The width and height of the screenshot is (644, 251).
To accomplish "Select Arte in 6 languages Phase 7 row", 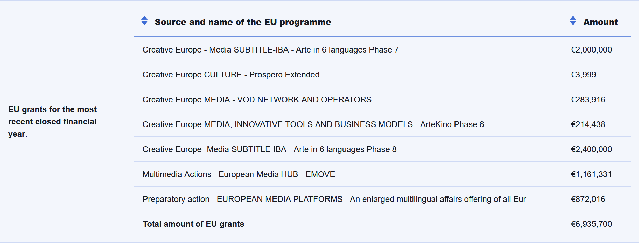I will (270, 50).
